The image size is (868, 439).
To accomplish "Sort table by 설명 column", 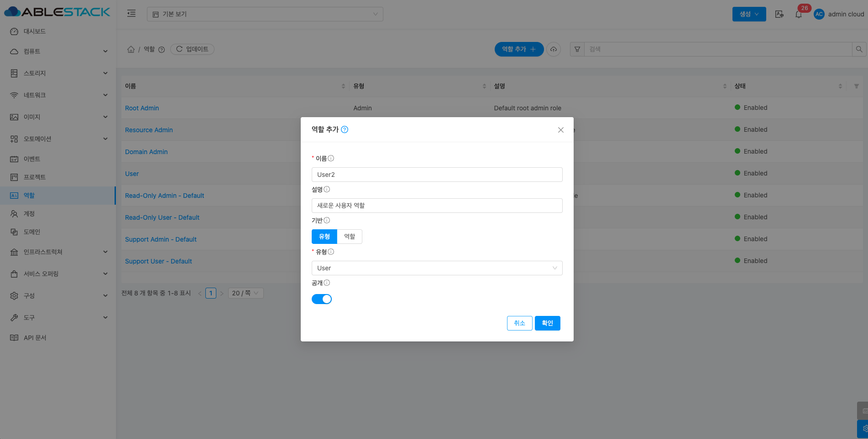I will pos(725,86).
